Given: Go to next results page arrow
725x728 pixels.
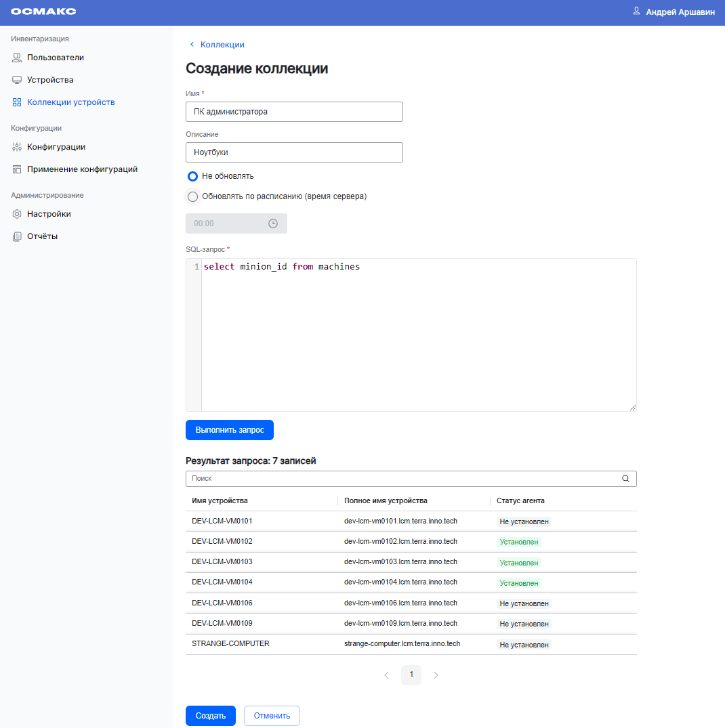Looking at the screenshot, I should [436, 675].
